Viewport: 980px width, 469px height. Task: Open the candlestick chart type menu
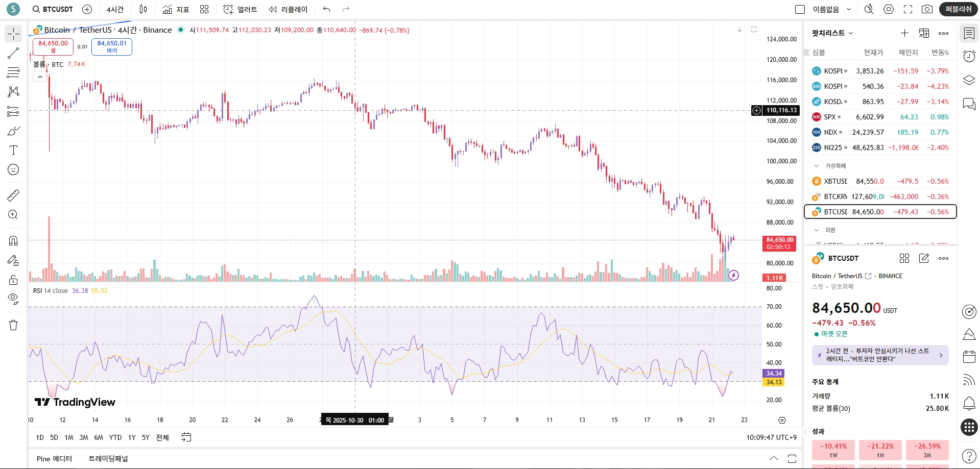click(x=144, y=9)
